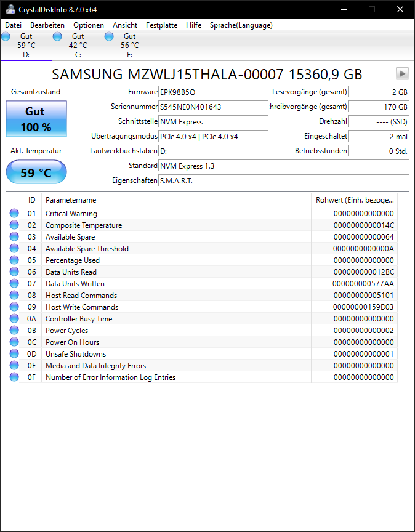Viewport: 415px width, 532px height.
Task: Click the Schnittstelle field NVM Express
Action: tap(214, 122)
